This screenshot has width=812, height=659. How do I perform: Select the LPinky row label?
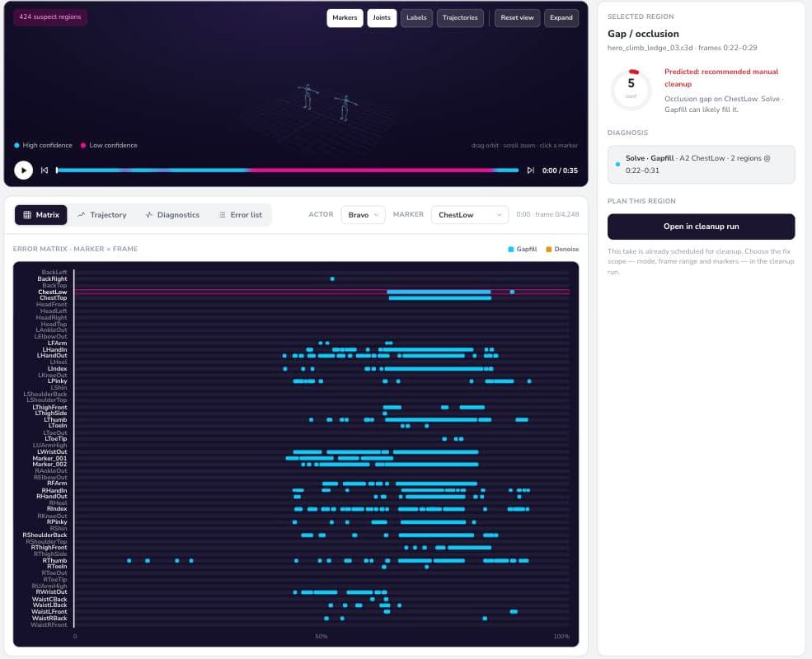click(x=57, y=381)
